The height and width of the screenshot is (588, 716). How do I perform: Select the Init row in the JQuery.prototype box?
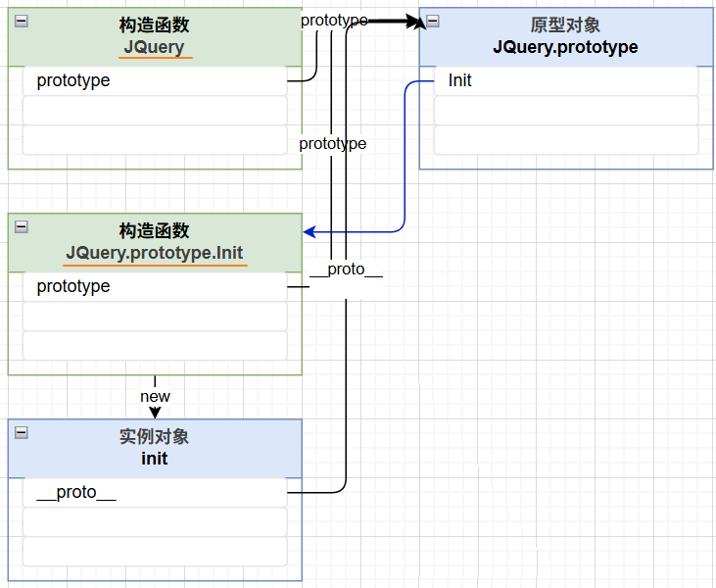click(566, 81)
